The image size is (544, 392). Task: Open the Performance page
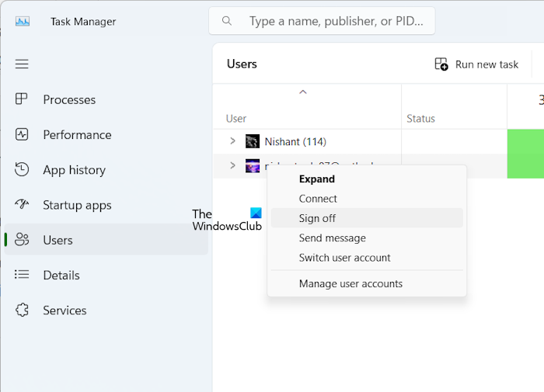point(106,134)
